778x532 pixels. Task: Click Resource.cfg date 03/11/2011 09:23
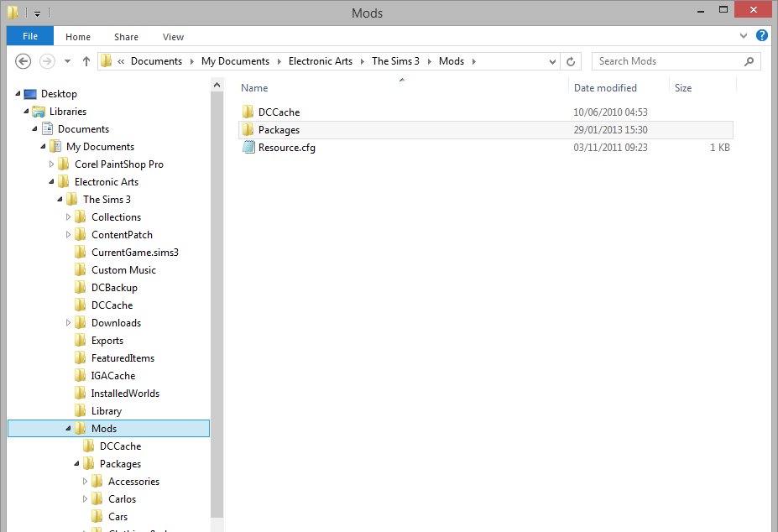[610, 148]
